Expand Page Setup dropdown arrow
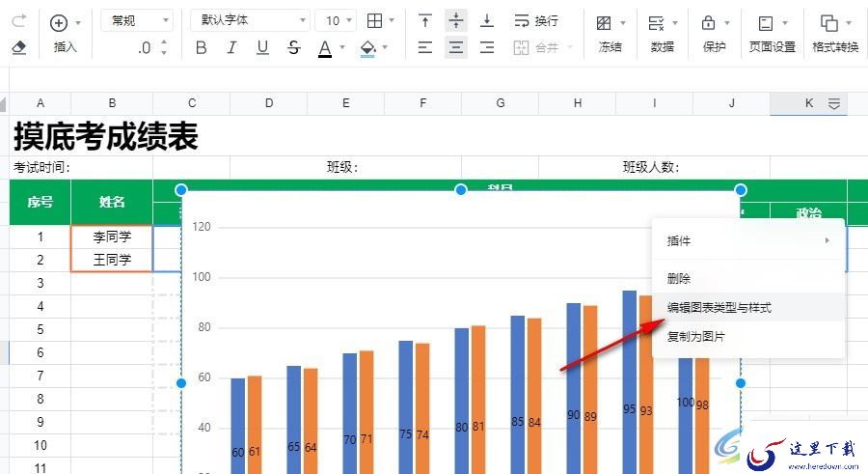Viewport: 868px width, 474px height. click(x=785, y=23)
